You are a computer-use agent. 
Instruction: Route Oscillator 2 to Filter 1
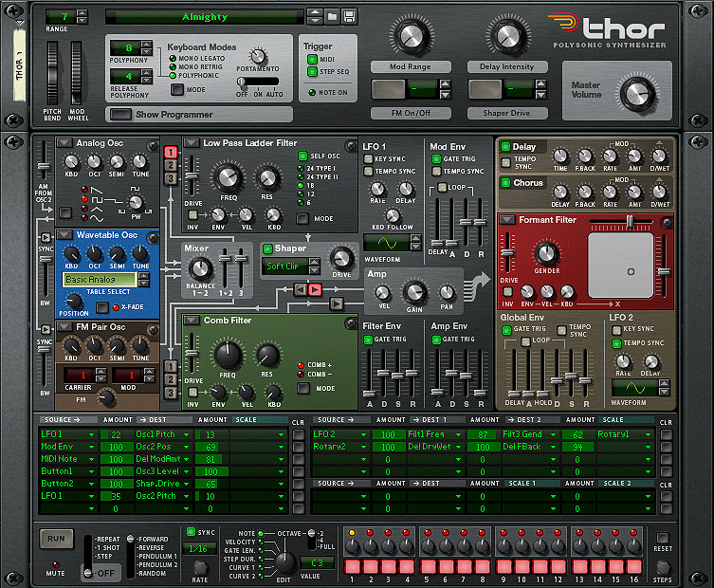(x=171, y=165)
